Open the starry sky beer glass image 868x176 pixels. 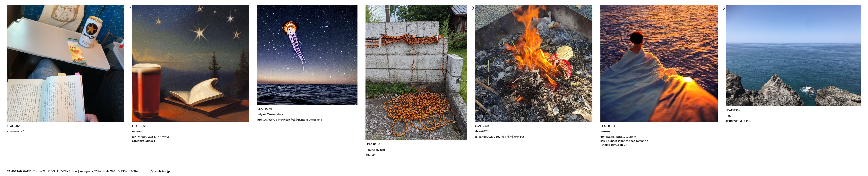click(191, 63)
